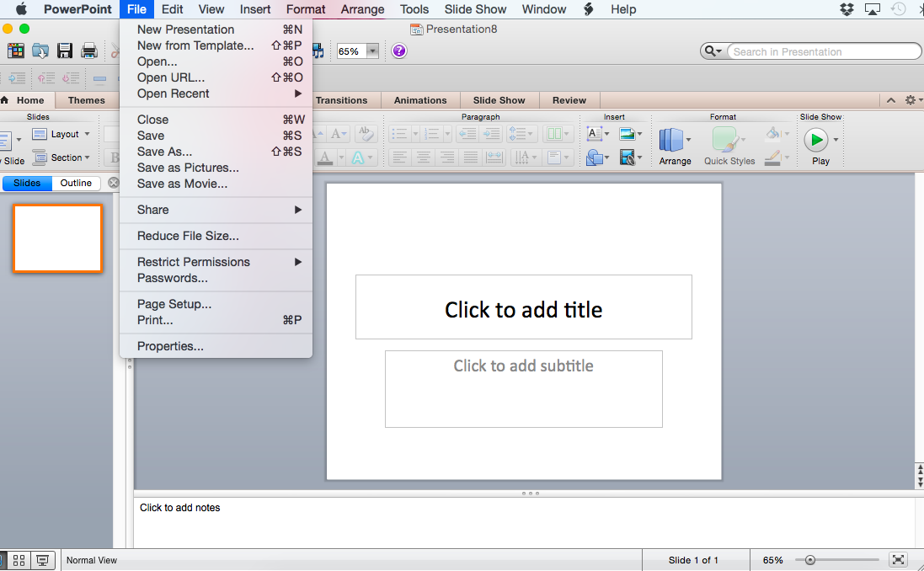This screenshot has width=924, height=571.
Task: Click the justify text icon
Action: [x=470, y=157]
